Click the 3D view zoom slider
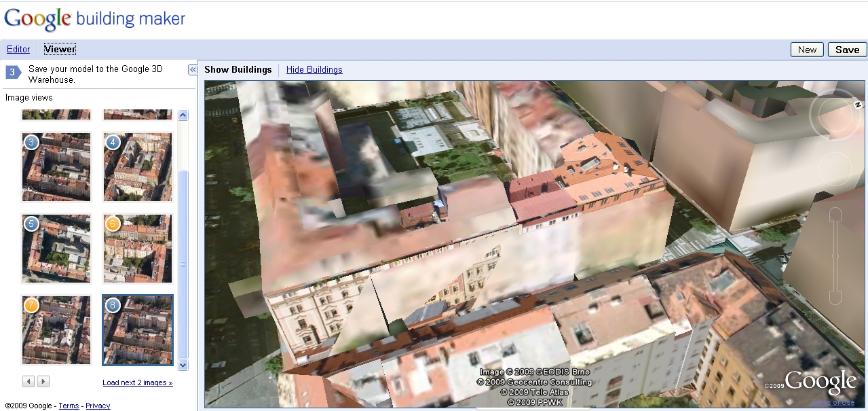868x411 pixels. point(835,257)
